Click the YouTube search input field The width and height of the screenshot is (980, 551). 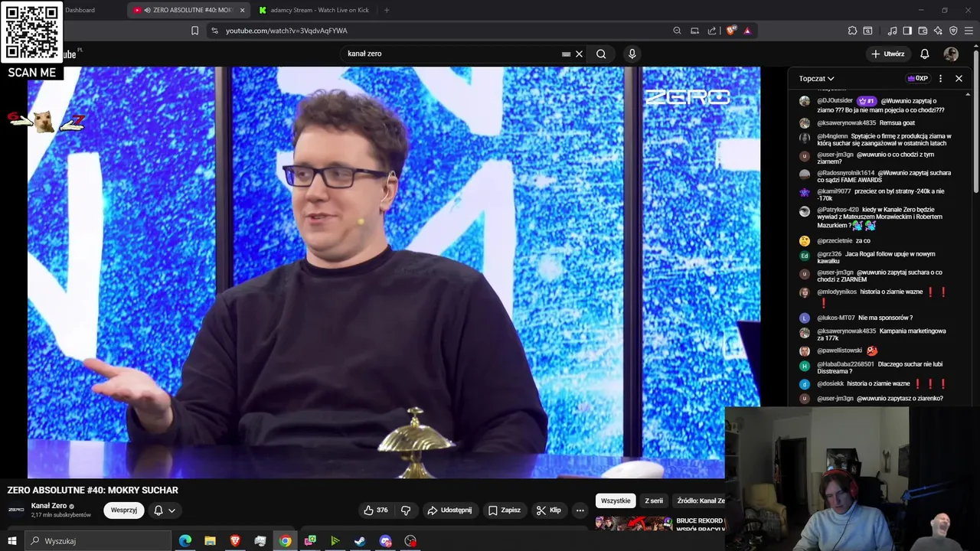click(x=452, y=54)
